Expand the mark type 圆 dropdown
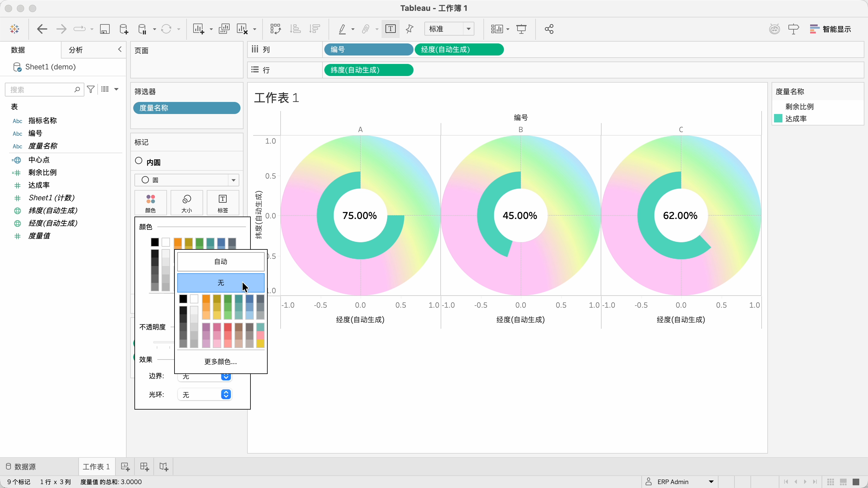 coord(233,180)
